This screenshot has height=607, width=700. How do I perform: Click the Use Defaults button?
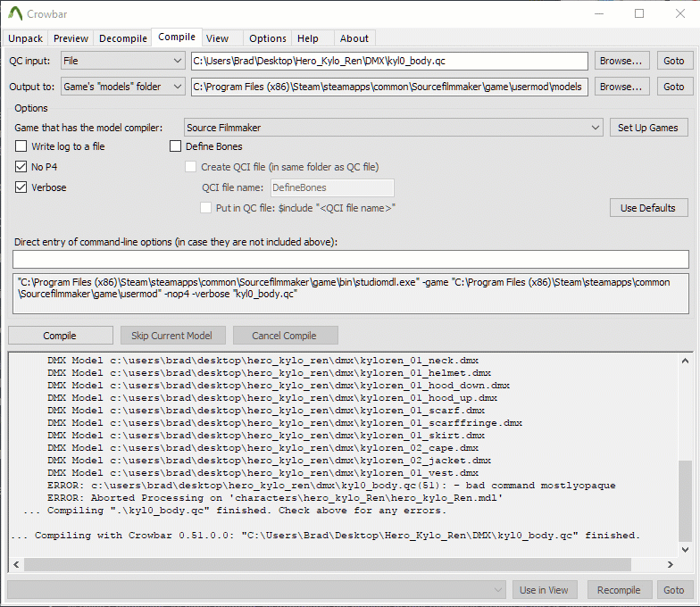coord(648,208)
